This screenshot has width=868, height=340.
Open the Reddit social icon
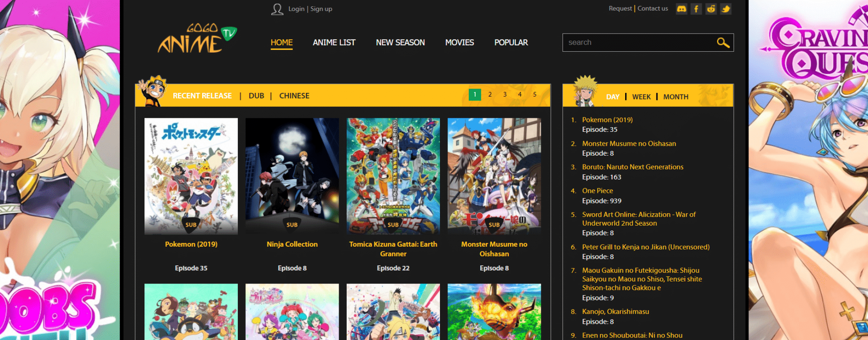(x=711, y=9)
